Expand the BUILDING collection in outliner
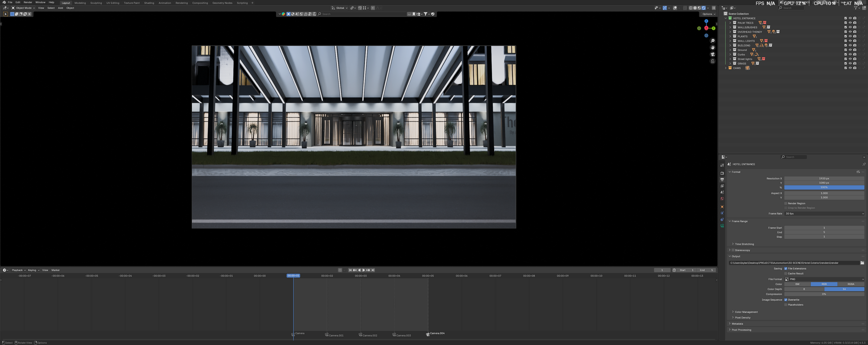 (730, 46)
